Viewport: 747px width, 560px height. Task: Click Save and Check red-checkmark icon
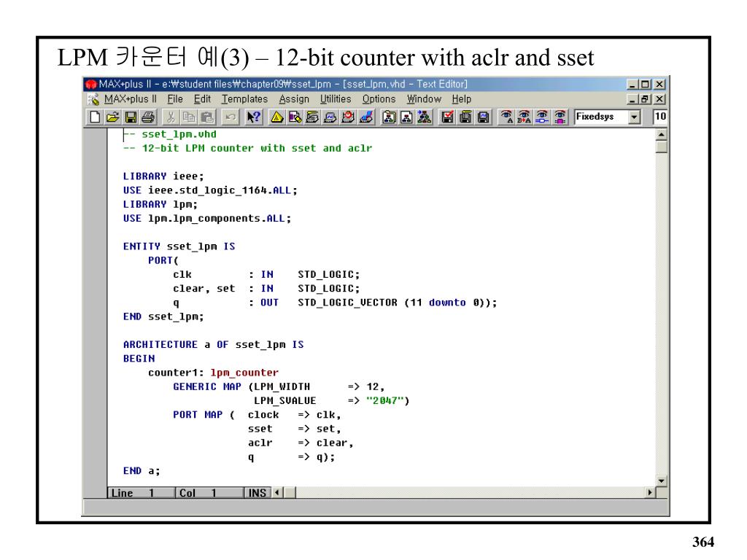pyautogui.click(x=448, y=117)
